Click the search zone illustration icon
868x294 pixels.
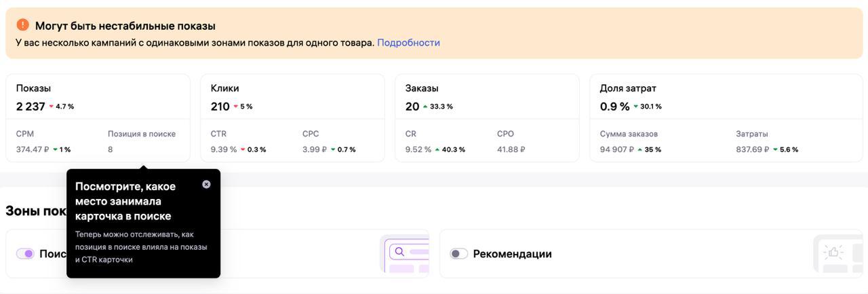(404, 253)
